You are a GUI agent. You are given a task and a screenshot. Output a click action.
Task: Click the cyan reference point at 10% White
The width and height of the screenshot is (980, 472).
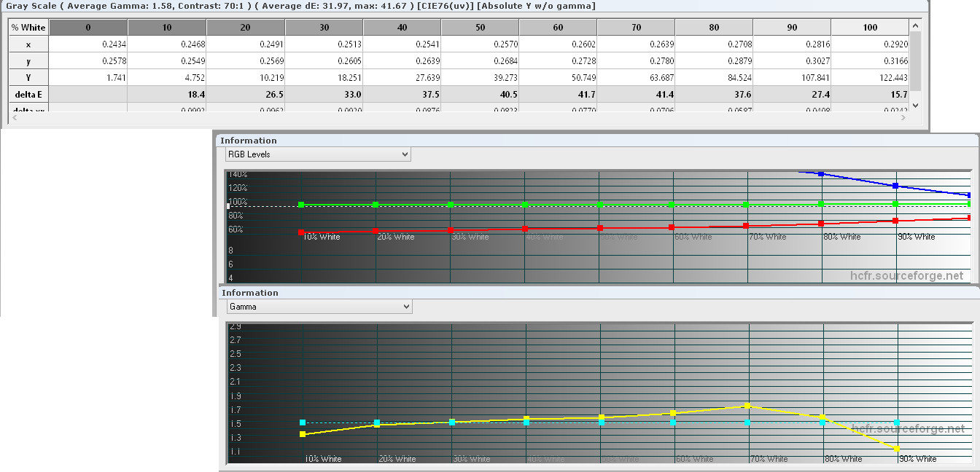tap(303, 422)
